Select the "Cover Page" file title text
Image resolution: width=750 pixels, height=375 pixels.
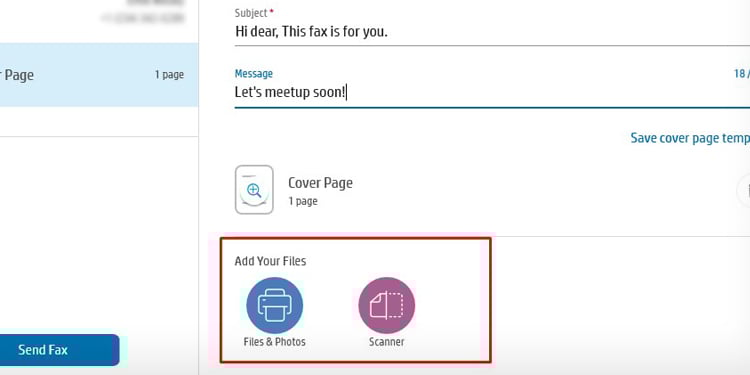click(x=320, y=183)
